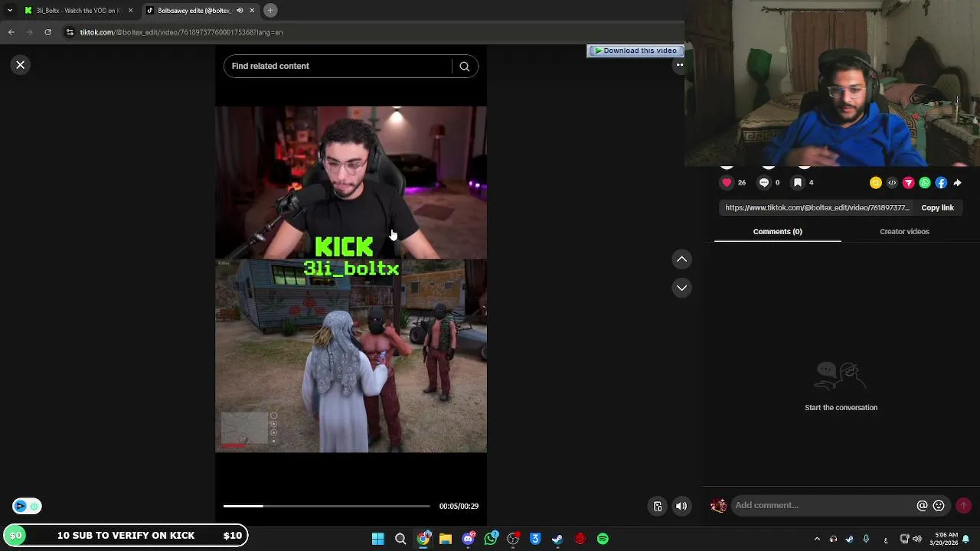The width and height of the screenshot is (980, 551).
Task: Click the tiktok.com address bar URL
Action: pyautogui.click(x=181, y=32)
